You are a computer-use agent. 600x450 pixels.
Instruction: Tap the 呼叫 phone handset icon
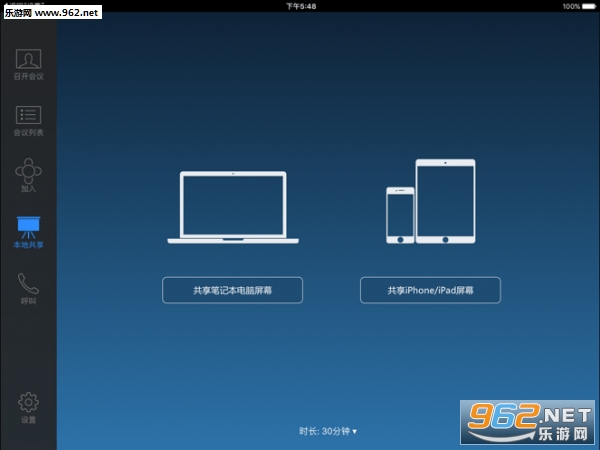tap(28, 283)
